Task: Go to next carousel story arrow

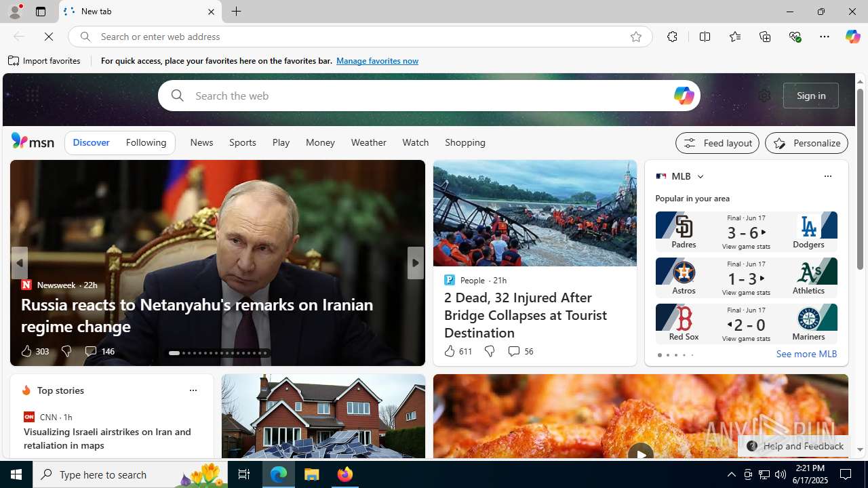Action: pos(415,263)
